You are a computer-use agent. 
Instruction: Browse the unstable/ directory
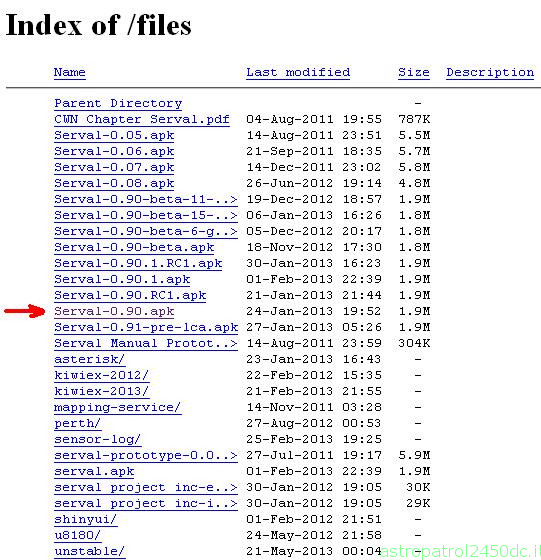click(90, 551)
